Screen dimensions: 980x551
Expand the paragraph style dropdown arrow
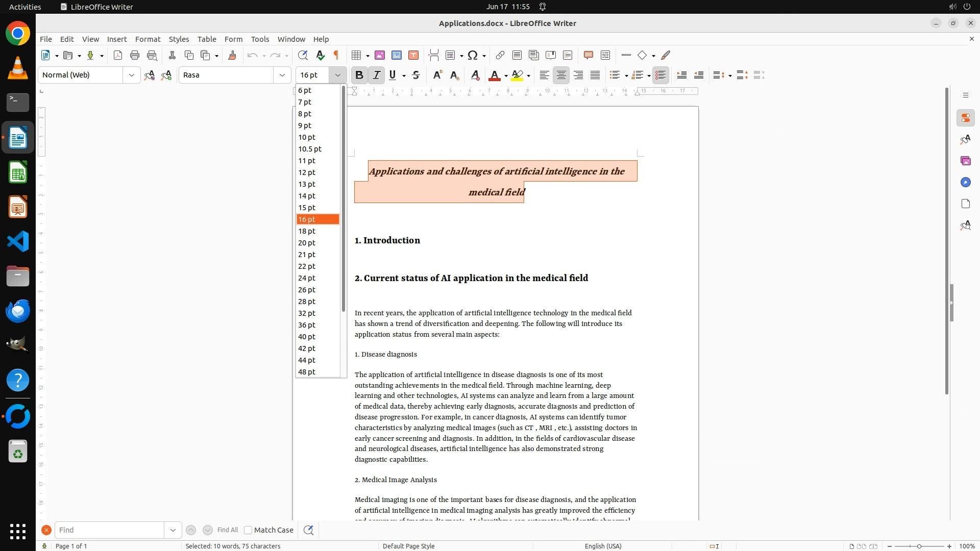131,75
